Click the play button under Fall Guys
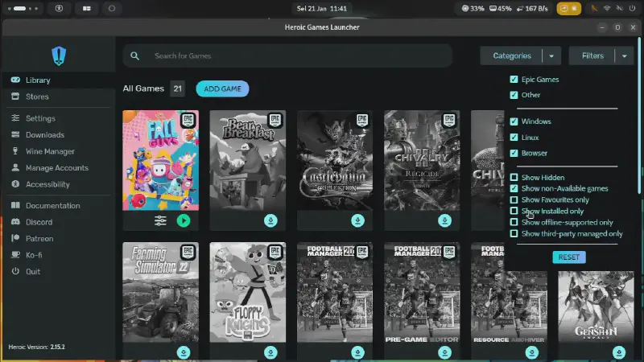Screen dimensions: 644x362 [184, 220]
